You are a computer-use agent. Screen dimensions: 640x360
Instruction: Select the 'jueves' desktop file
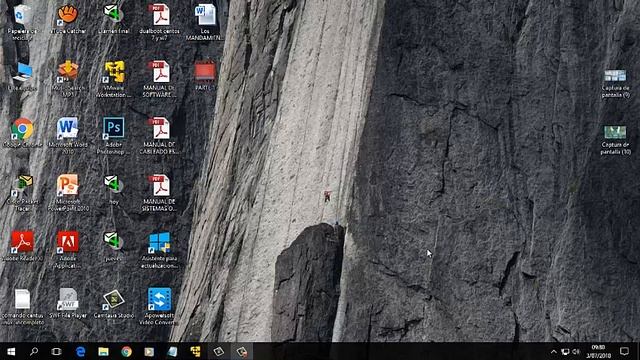[114, 246]
